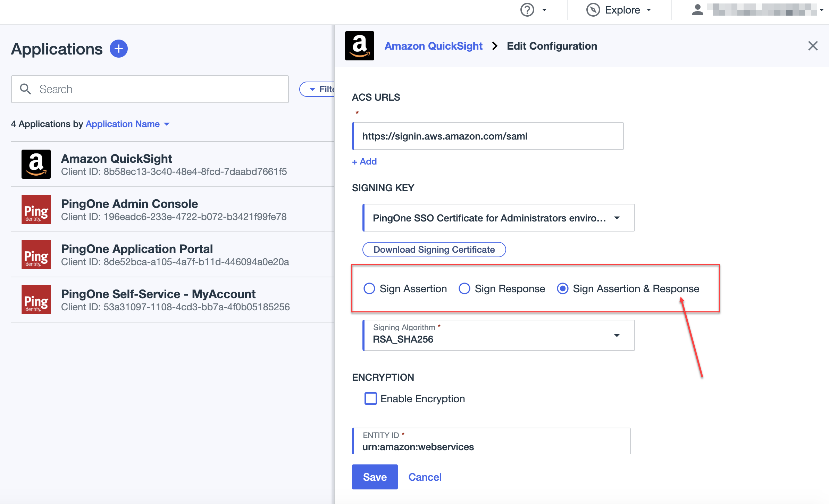
Task: Click the PingOne Admin Console Ping logo
Action: (36, 209)
